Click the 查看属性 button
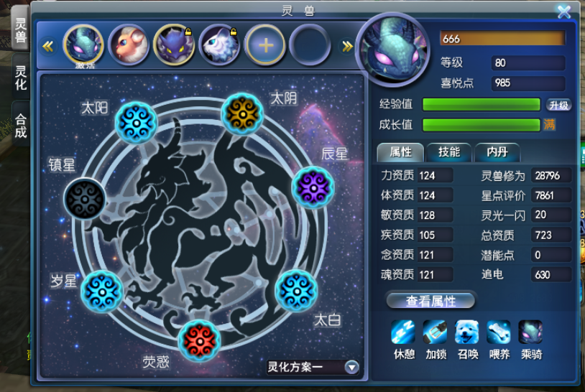This screenshot has height=392, width=585. pyautogui.click(x=431, y=301)
